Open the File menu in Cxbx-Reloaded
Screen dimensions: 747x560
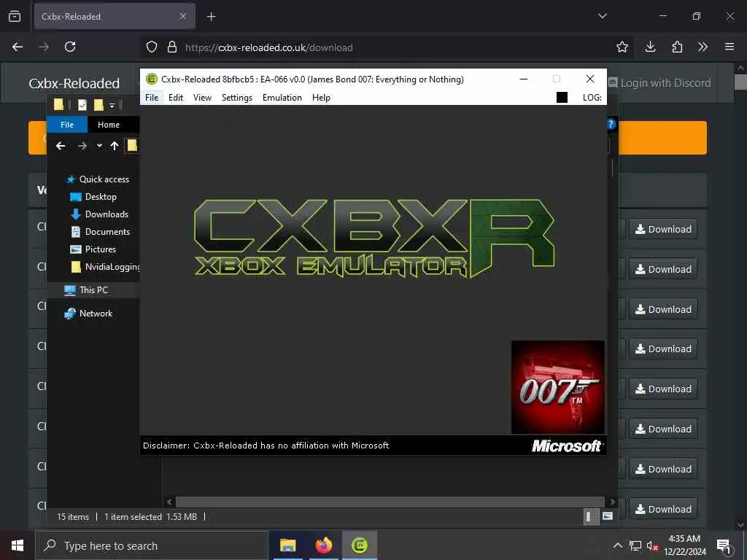tap(152, 98)
